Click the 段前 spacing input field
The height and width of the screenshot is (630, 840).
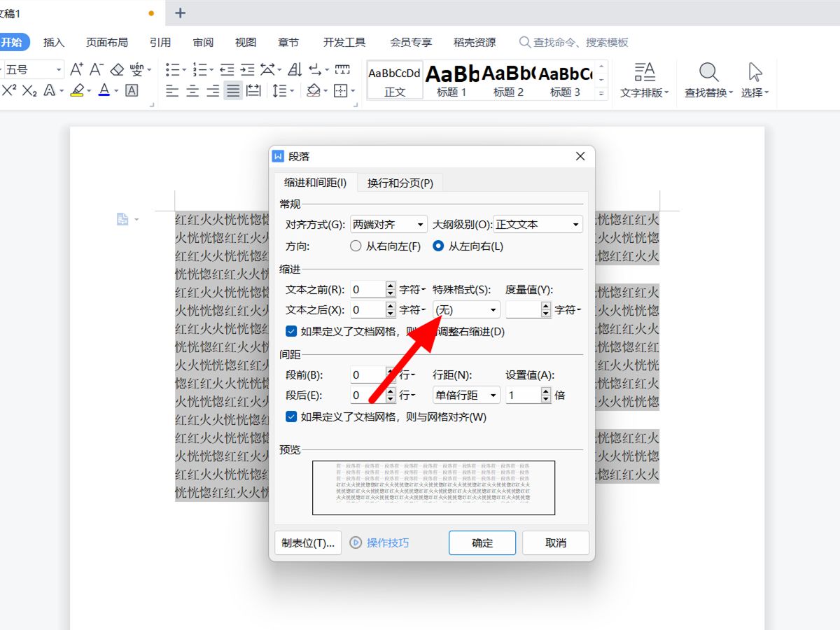tap(367, 374)
